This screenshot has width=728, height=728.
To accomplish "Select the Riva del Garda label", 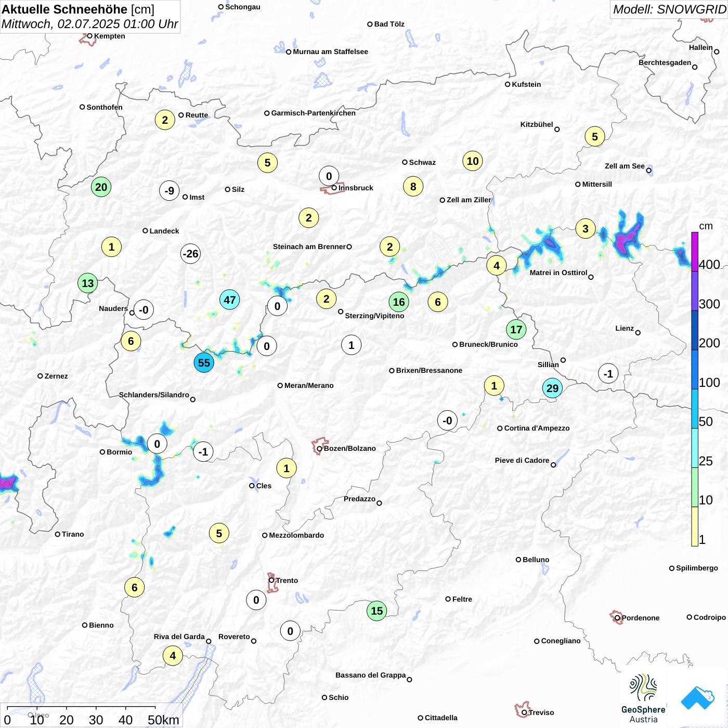I will [x=179, y=636].
